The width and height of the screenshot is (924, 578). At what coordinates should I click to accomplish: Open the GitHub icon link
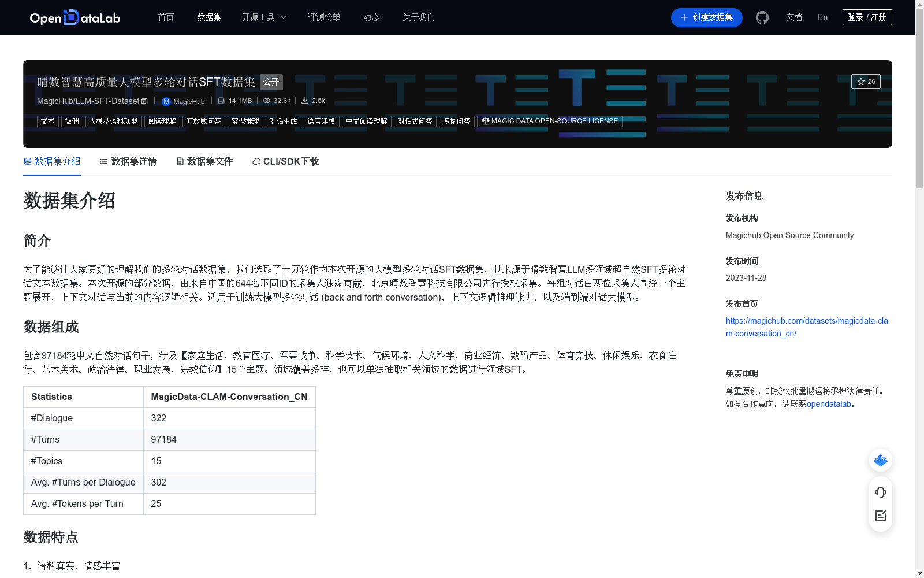pyautogui.click(x=762, y=17)
